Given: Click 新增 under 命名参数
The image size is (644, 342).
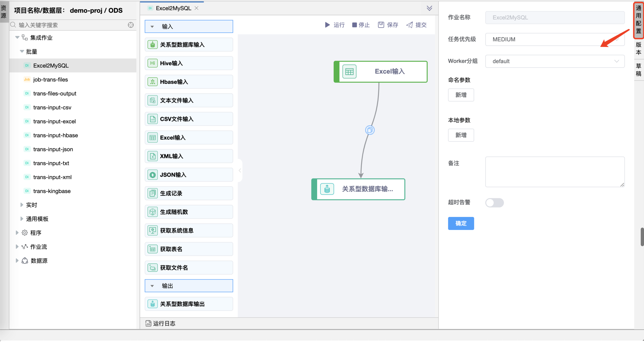Looking at the screenshot, I should coord(461,95).
